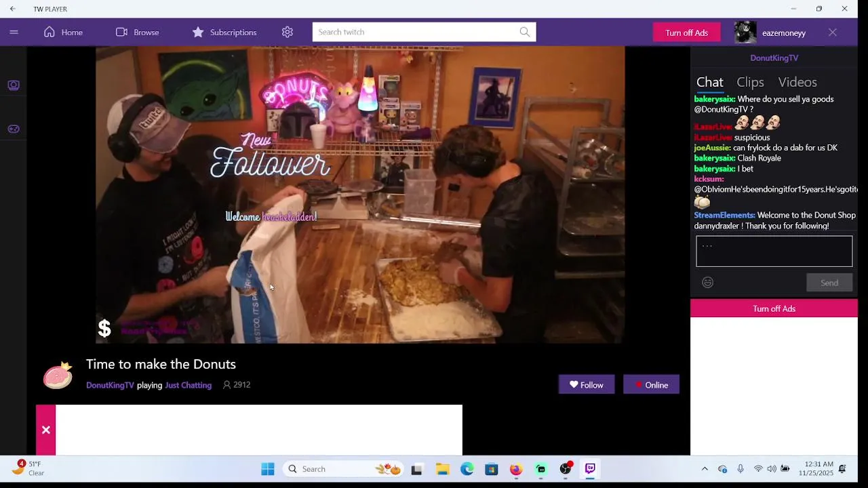Open File Explorer from the taskbar
Viewport: 868px width, 488px height.
442,469
